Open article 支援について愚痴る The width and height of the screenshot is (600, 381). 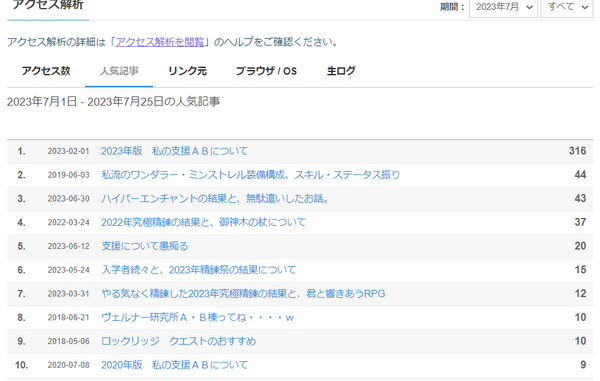pyautogui.click(x=145, y=246)
